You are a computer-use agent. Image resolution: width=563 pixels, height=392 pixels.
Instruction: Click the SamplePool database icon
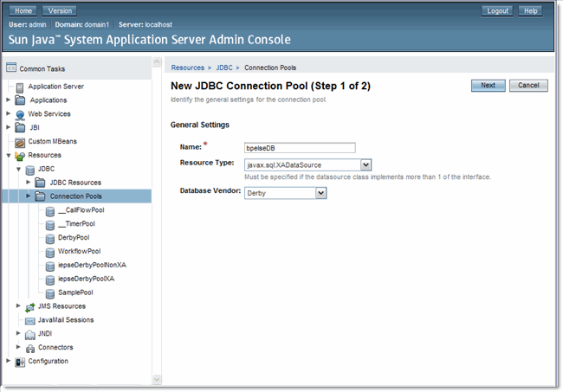click(x=50, y=293)
